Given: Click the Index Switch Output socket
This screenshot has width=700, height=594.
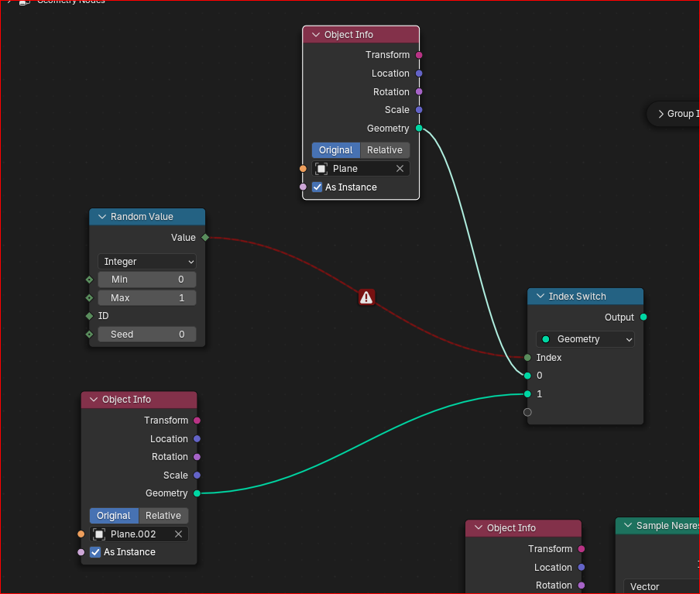Looking at the screenshot, I should point(643,317).
